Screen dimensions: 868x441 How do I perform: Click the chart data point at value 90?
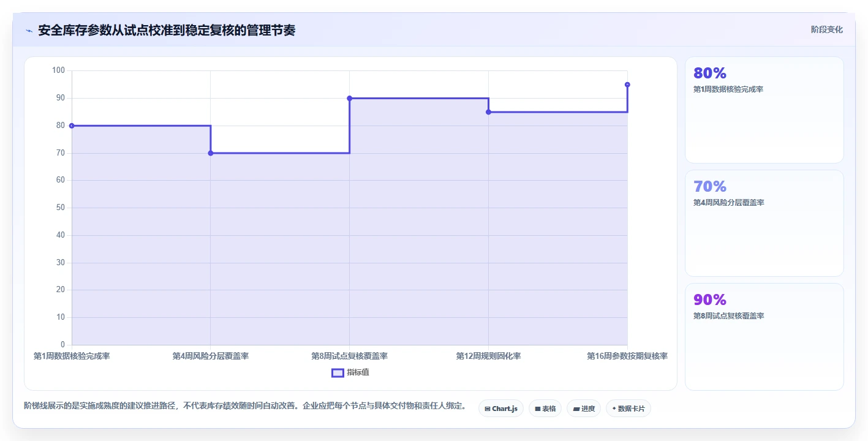[x=350, y=98]
